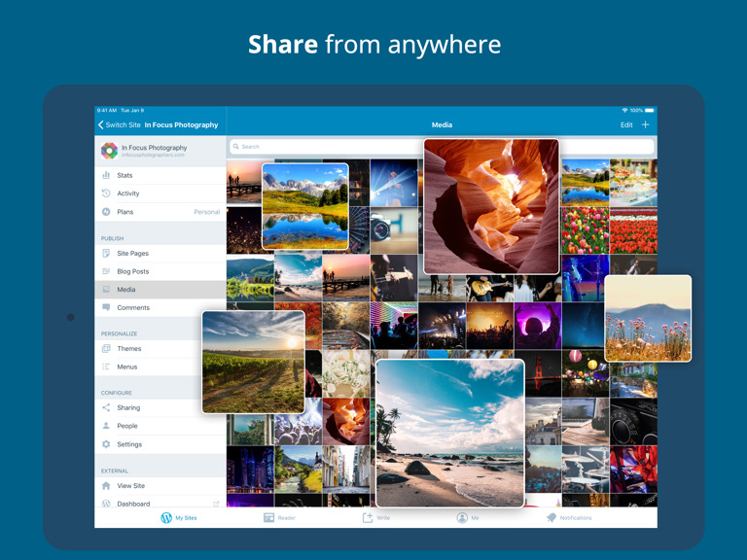Viewport: 747px width, 560px height.
Task: Select the vineyard sunset thumbnail
Action: [x=254, y=362]
